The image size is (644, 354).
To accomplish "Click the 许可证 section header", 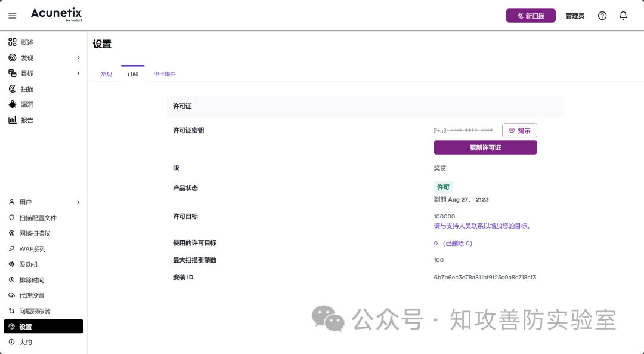I will click(366, 106).
